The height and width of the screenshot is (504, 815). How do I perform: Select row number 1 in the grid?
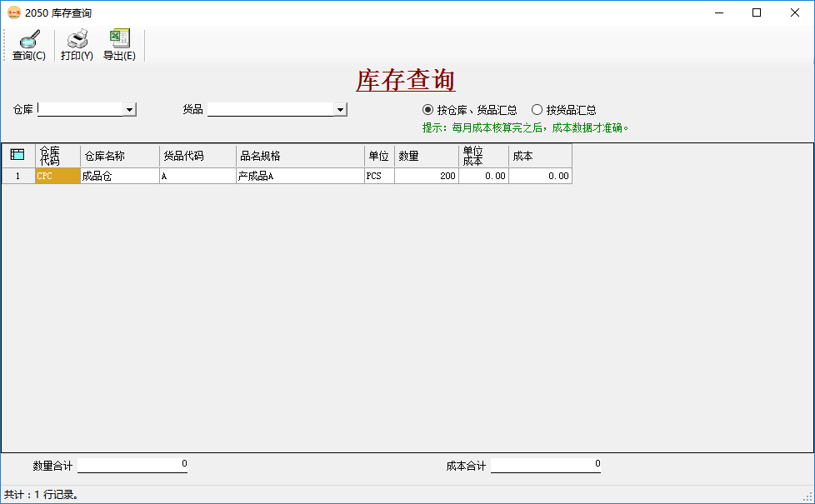click(17, 176)
